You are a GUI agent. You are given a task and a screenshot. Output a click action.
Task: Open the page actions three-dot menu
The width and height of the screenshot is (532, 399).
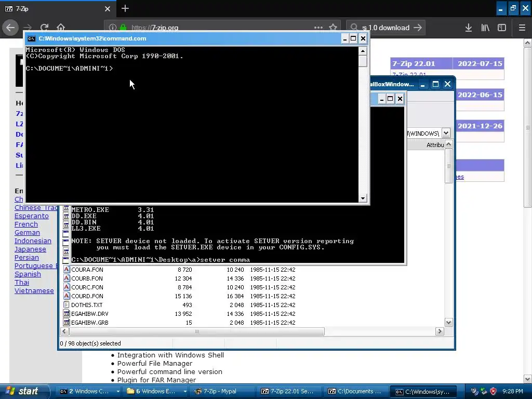[318, 28]
